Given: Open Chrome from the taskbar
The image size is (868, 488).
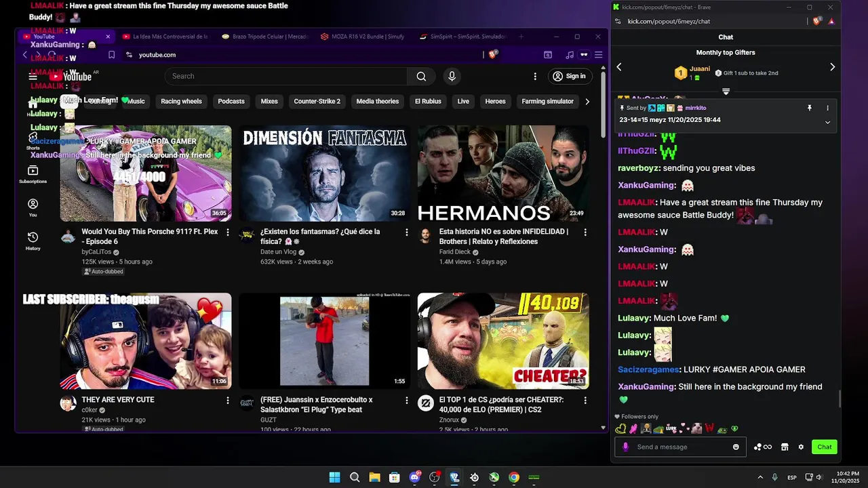Looking at the screenshot, I should click(514, 477).
